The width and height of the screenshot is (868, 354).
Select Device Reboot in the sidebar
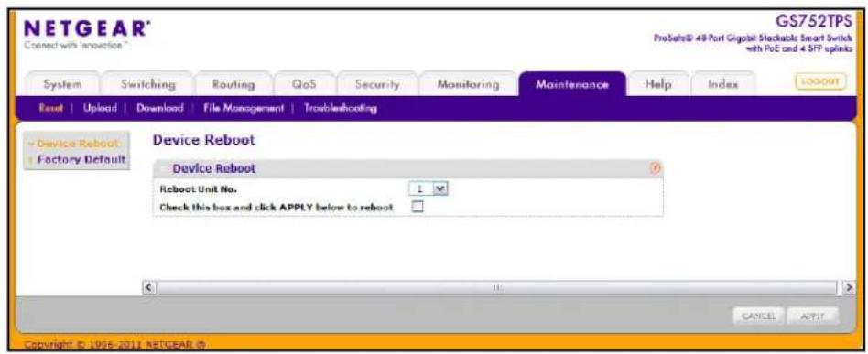77,144
